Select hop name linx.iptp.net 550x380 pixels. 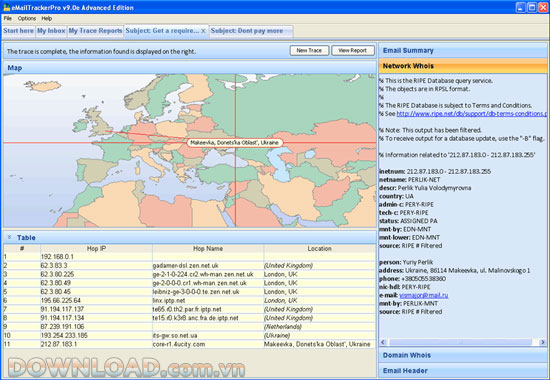point(169,301)
